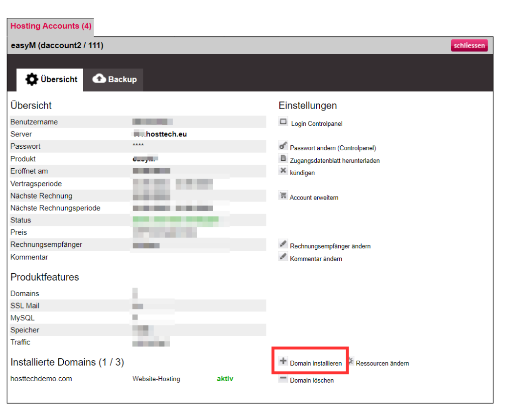Click the shopping cart icon for Account erweitern
Viewport: 510px width, 420px height.
coord(283,196)
